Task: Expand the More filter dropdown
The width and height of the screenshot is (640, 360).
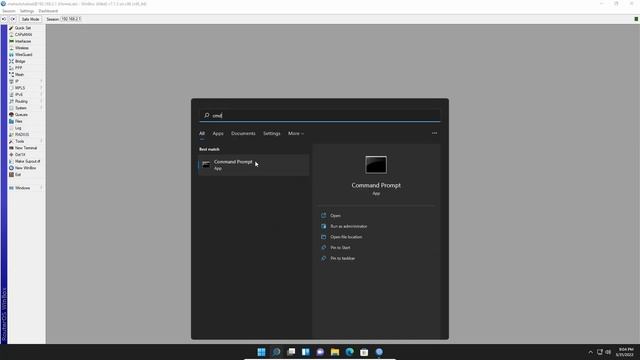Action: click(x=296, y=133)
